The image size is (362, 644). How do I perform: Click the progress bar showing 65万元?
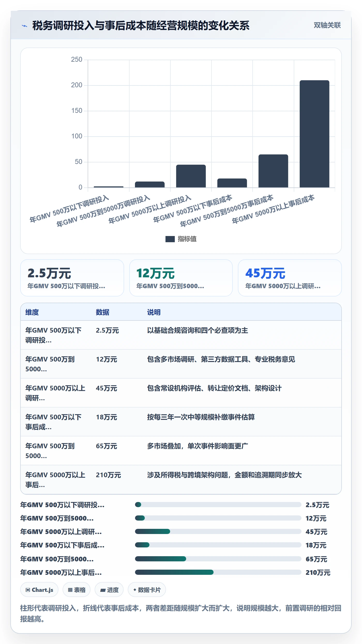pos(218,559)
